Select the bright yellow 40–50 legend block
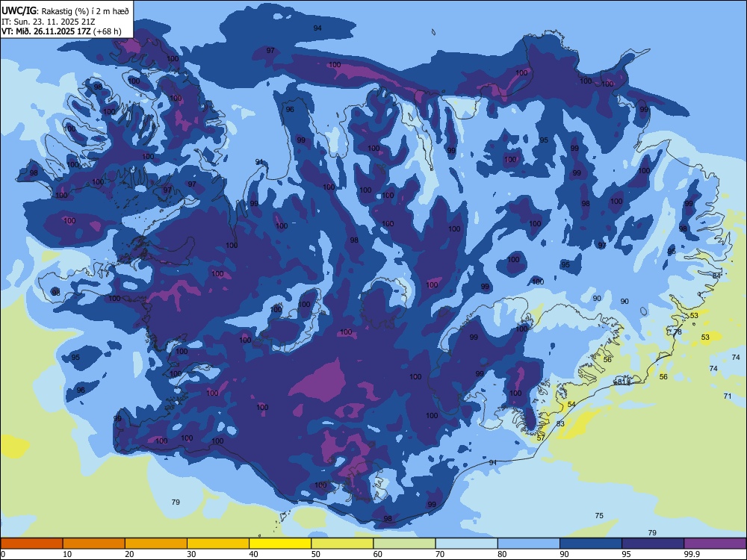Viewport: 747px width, 560px height. coord(280,544)
